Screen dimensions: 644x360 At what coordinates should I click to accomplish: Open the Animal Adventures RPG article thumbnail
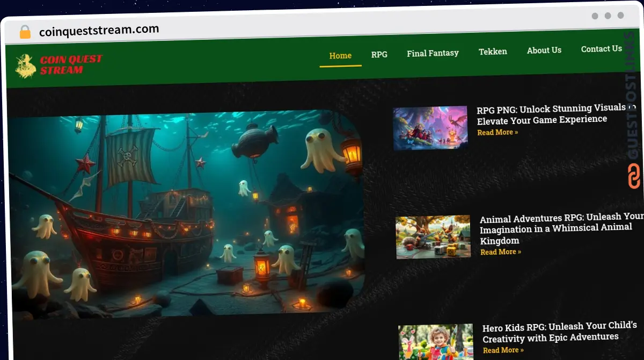point(433,237)
